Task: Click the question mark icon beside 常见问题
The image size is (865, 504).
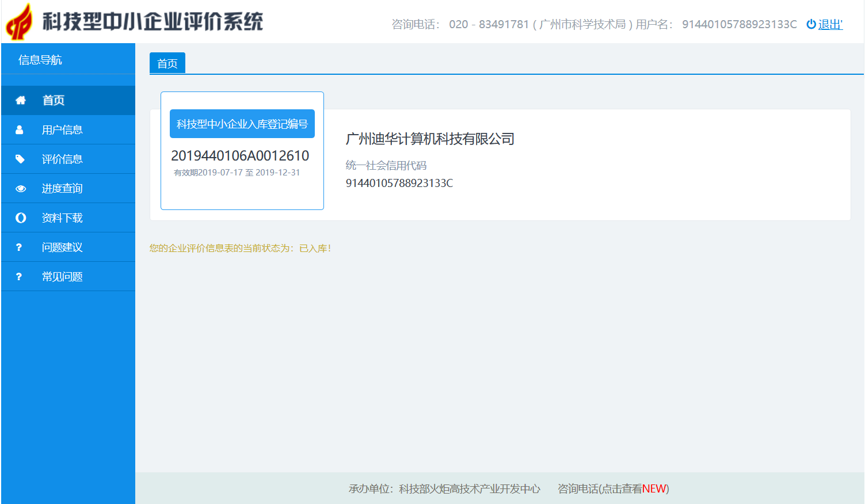Action: [19, 277]
